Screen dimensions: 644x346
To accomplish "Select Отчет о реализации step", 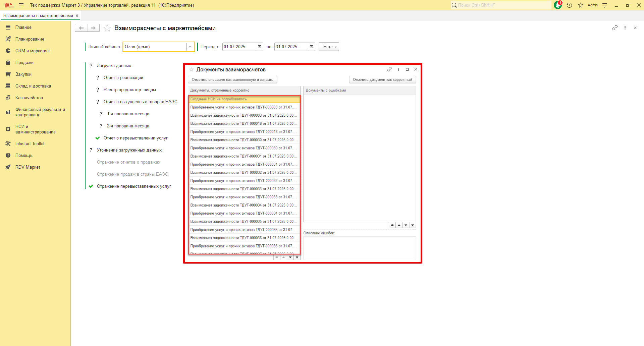I will [x=123, y=78].
